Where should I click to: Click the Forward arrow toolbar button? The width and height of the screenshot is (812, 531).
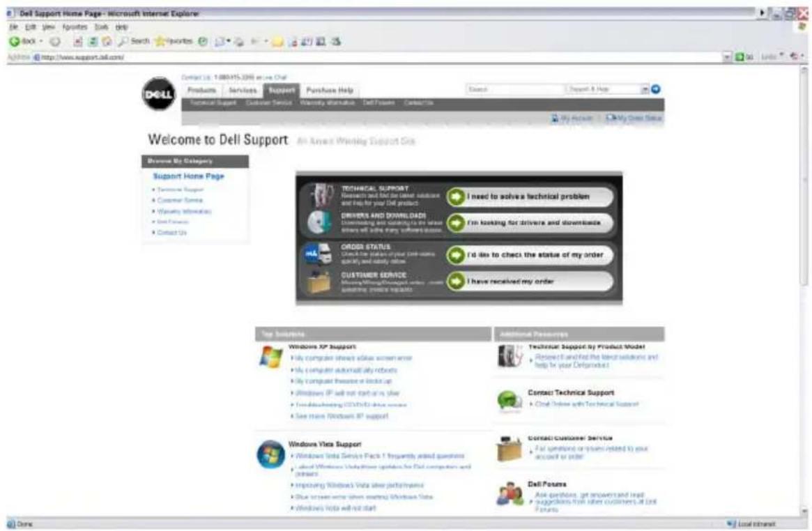(55, 41)
